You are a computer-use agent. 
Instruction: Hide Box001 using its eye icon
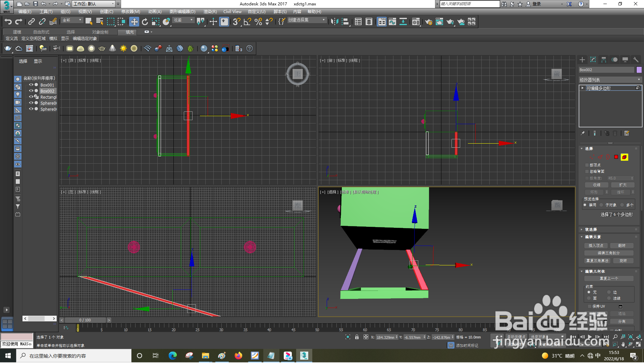pos(31,85)
